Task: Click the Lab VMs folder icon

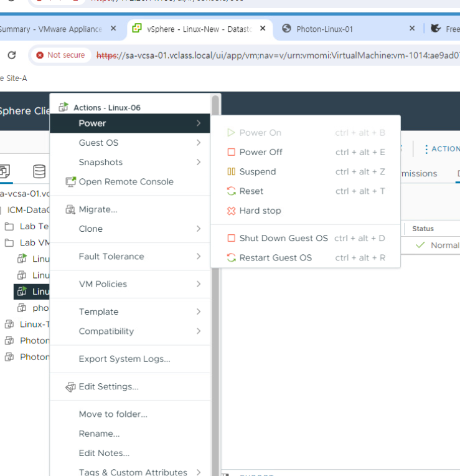Action: (x=9, y=242)
